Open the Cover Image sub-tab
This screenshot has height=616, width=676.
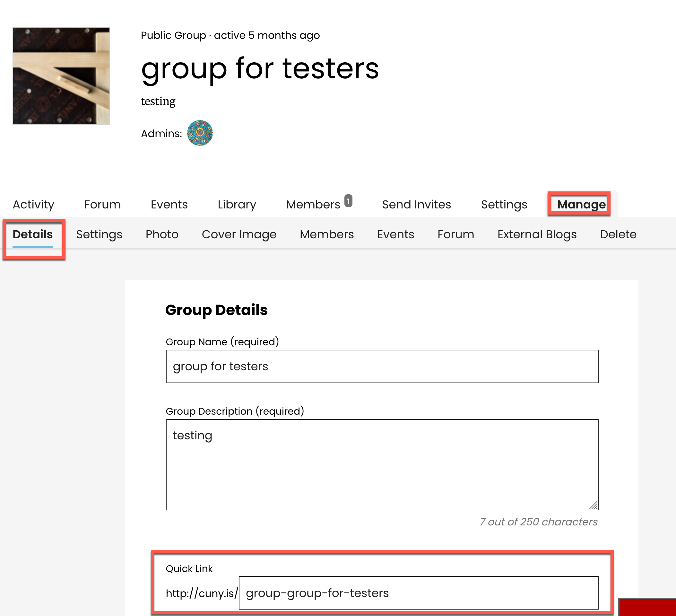[x=239, y=234]
